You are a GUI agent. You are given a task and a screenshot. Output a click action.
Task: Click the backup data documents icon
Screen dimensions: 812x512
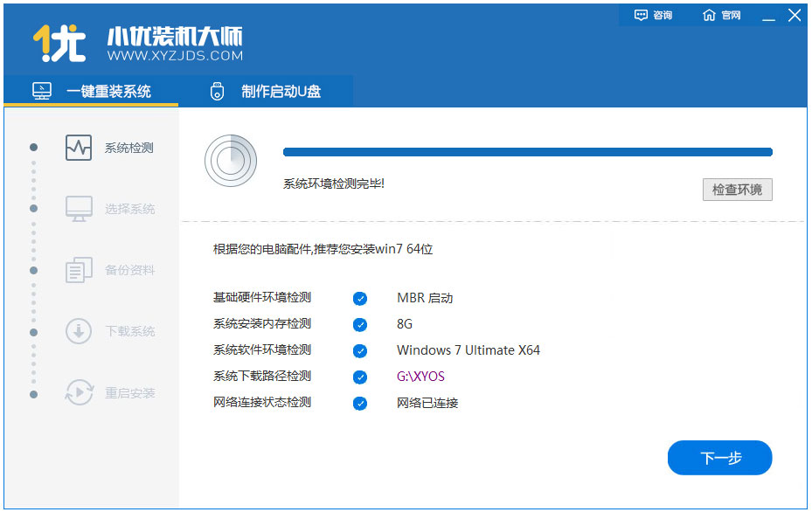(79, 270)
